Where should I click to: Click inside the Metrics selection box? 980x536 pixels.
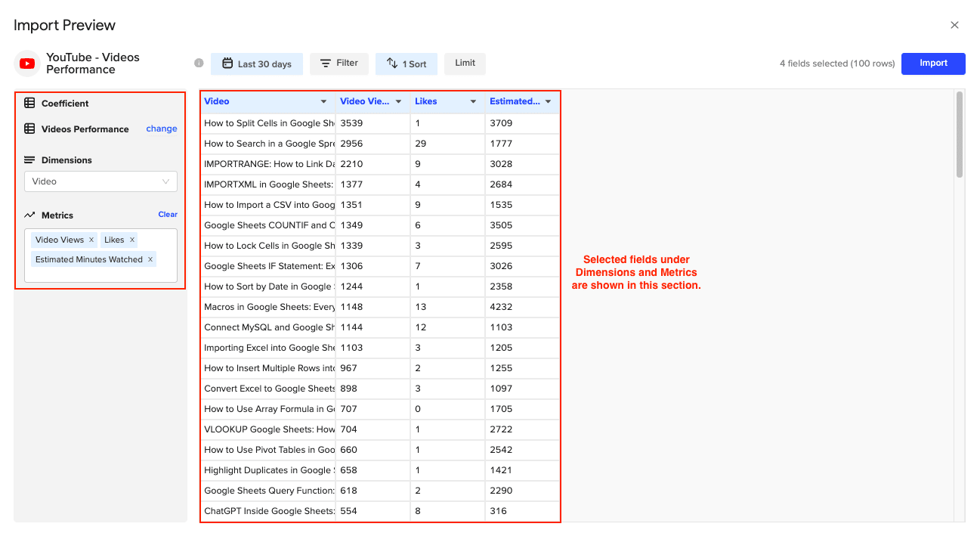click(x=100, y=256)
